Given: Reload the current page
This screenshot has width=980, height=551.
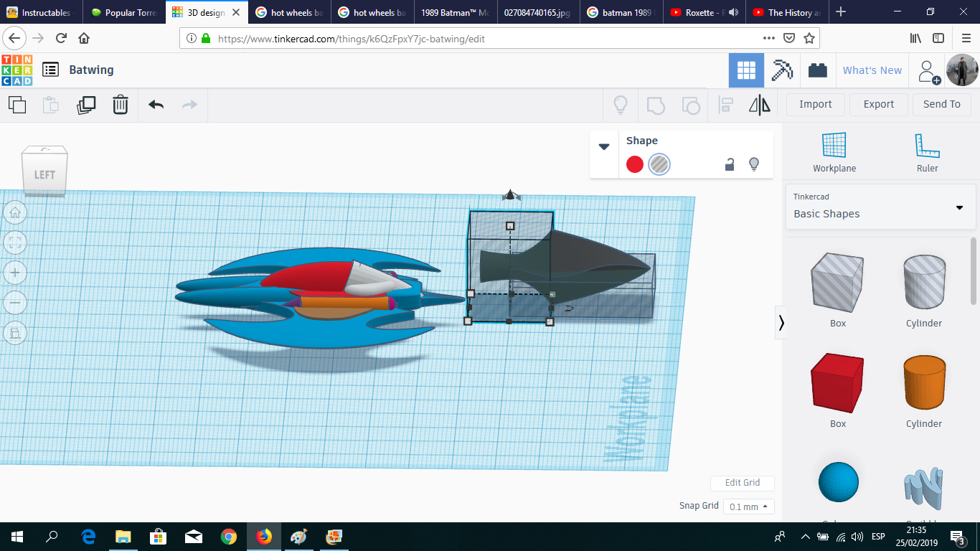Looking at the screenshot, I should coord(62,38).
